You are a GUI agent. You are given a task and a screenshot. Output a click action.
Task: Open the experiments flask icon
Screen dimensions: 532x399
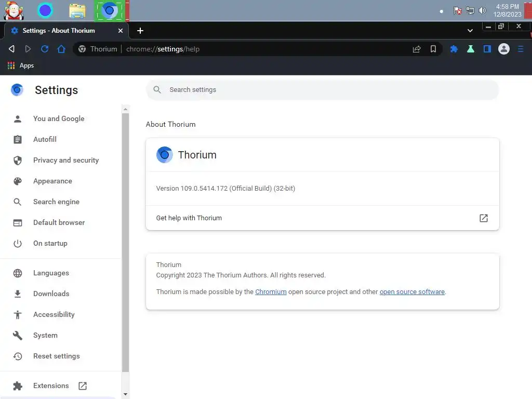coord(471,49)
